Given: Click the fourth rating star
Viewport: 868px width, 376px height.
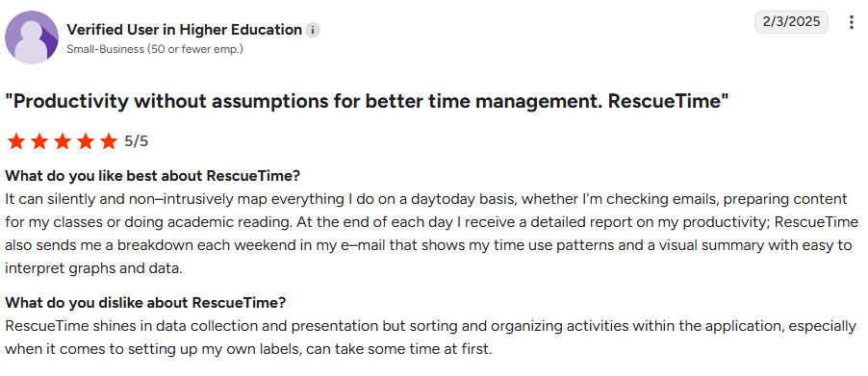Looking at the screenshot, I should pyautogui.click(x=86, y=141).
